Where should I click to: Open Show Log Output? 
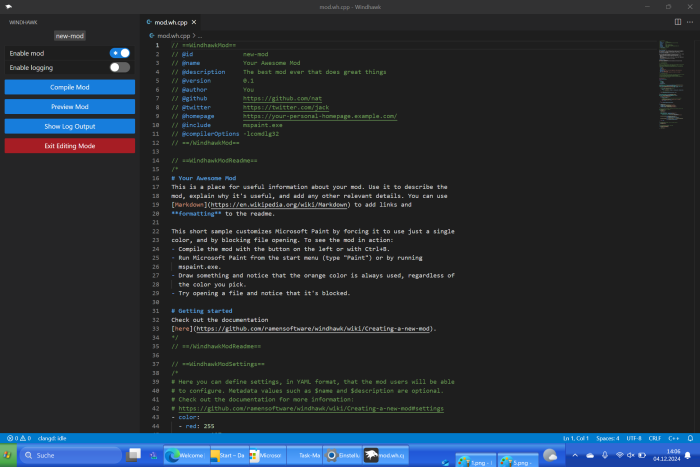coord(70,127)
